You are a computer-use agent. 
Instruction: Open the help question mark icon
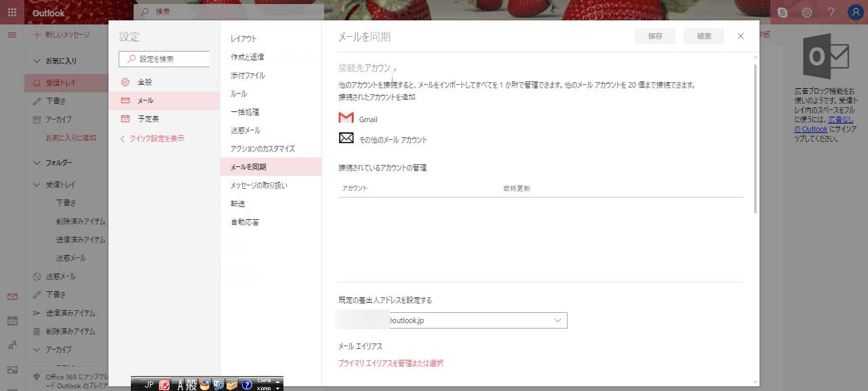830,12
